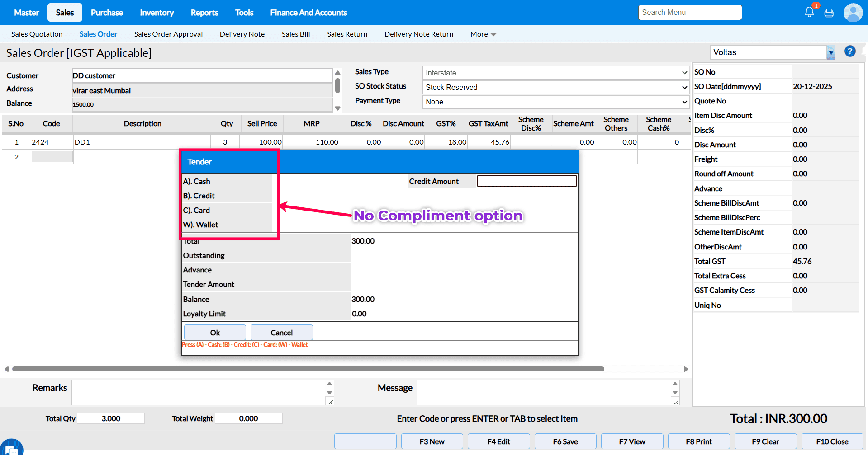The width and height of the screenshot is (868, 455).
Task: Open the user profile avatar
Action: pos(853,13)
